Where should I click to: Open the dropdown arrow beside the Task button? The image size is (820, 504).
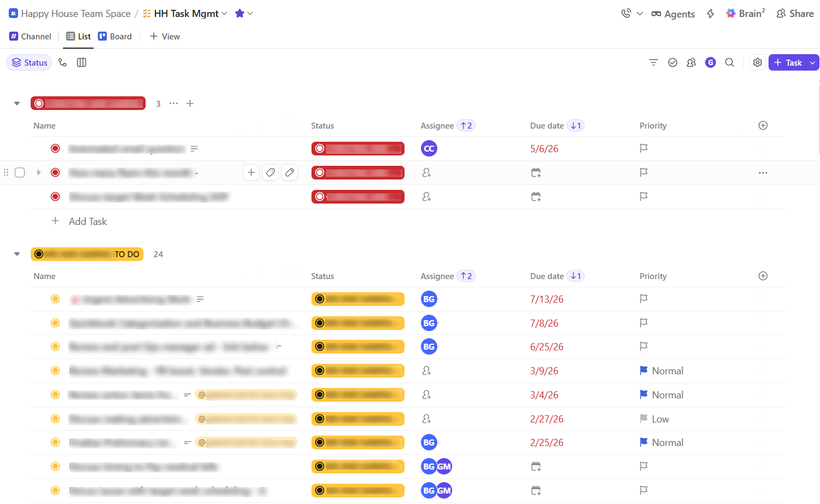813,62
